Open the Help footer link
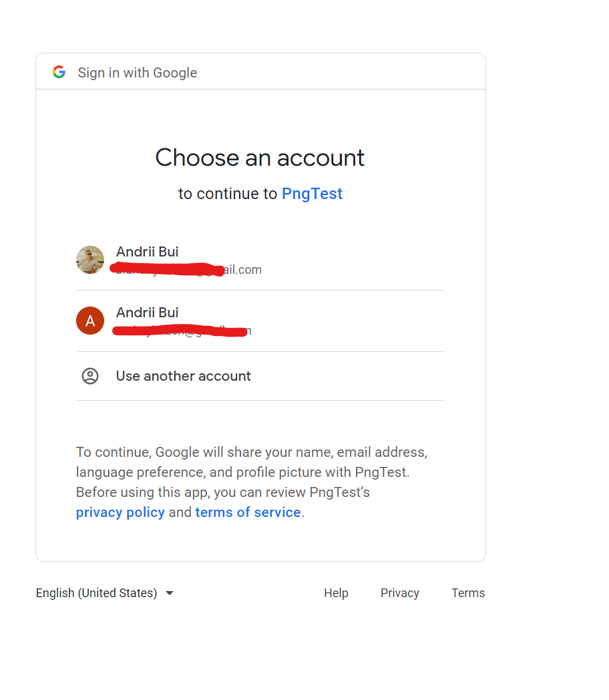The image size is (609, 700). pyautogui.click(x=336, y=593)
